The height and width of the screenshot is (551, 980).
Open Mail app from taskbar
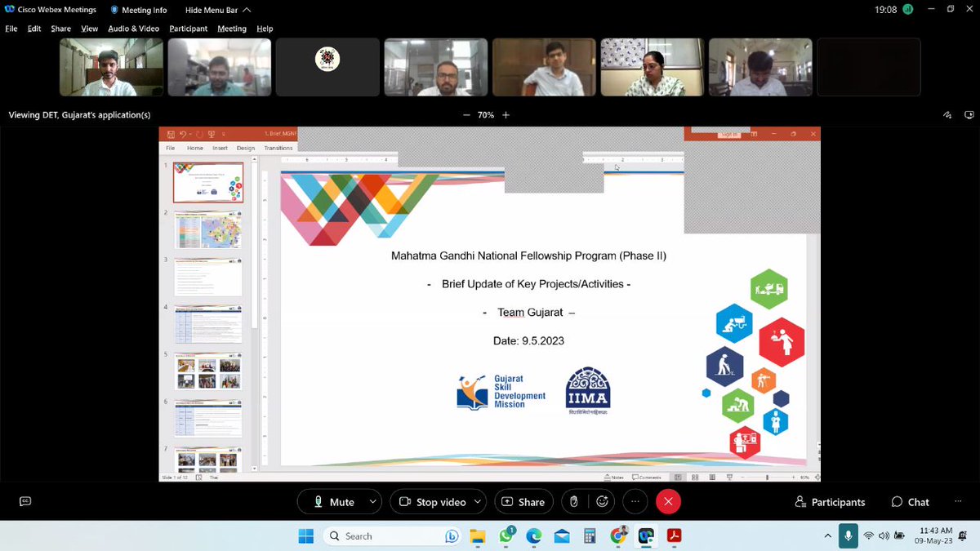point(562,536)
